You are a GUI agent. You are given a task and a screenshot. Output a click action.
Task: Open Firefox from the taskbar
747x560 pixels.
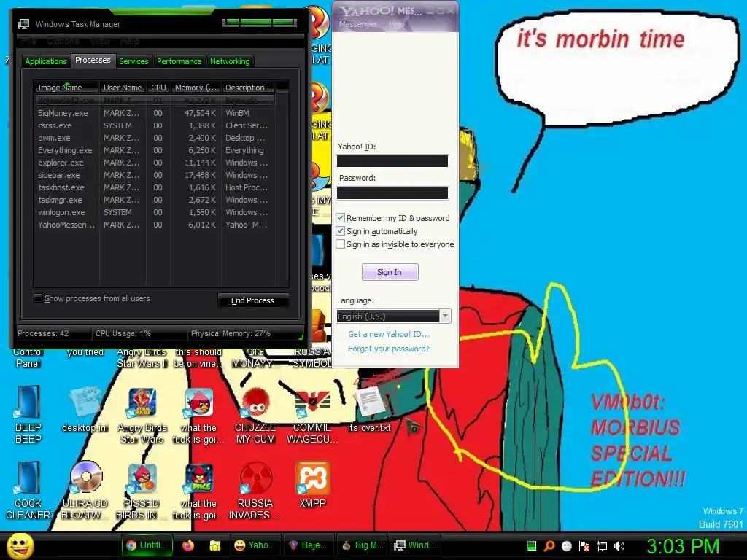(x=188, y=545)
